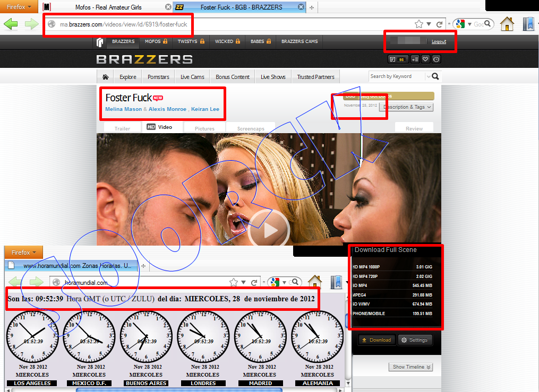The image size is (539, 392).
Task: Open BRAZZERS CAMS from the top bar
Action: (x=300, y=41)
